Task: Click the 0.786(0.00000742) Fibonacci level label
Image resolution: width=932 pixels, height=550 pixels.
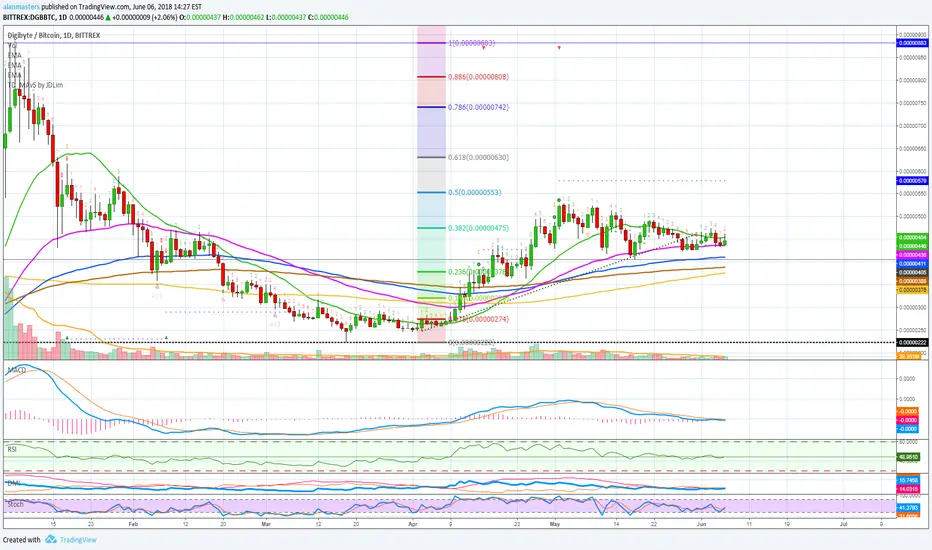Action: click(478, 107)
